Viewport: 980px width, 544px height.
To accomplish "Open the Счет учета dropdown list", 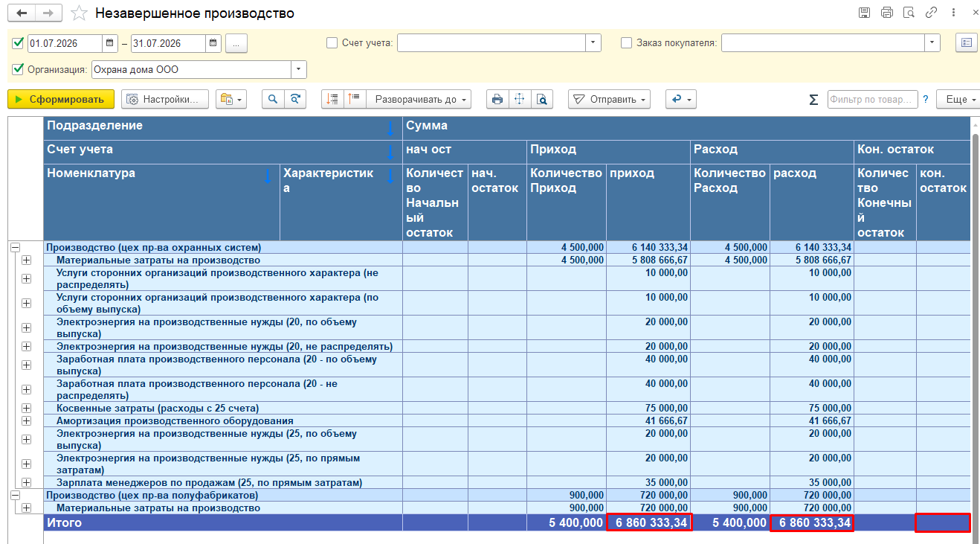I will pos(593,43).
